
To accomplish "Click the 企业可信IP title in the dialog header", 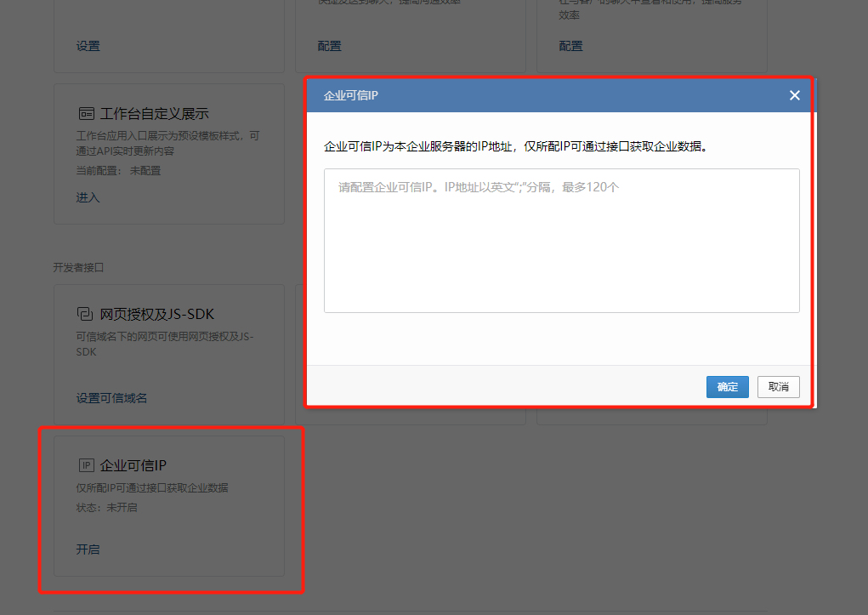I will [x=351, y=95].
